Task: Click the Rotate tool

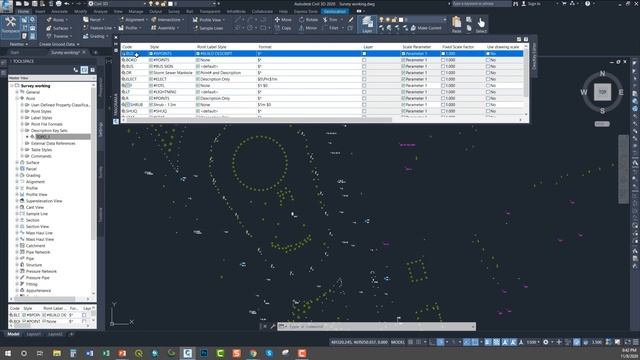Action: (308, 20)
